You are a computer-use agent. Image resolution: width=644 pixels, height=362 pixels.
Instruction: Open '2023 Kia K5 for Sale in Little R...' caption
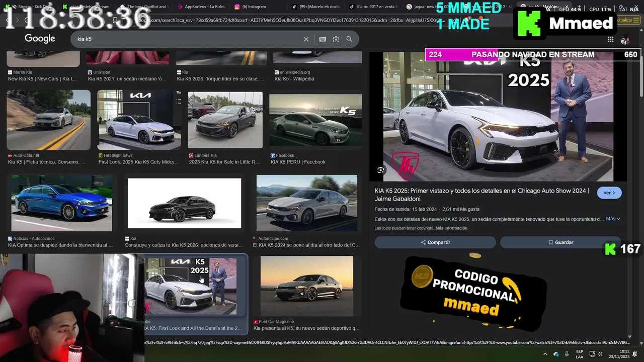pos(224,162)
